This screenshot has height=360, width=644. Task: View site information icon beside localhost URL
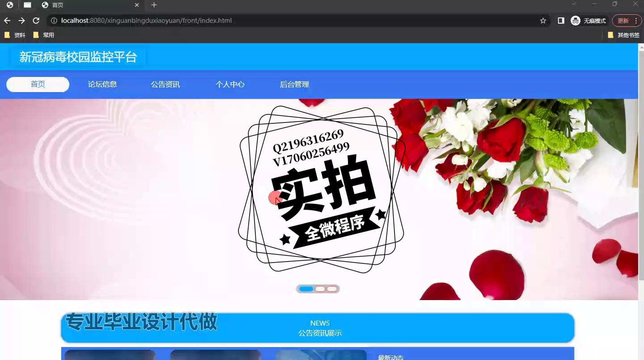tap(54, 21)
